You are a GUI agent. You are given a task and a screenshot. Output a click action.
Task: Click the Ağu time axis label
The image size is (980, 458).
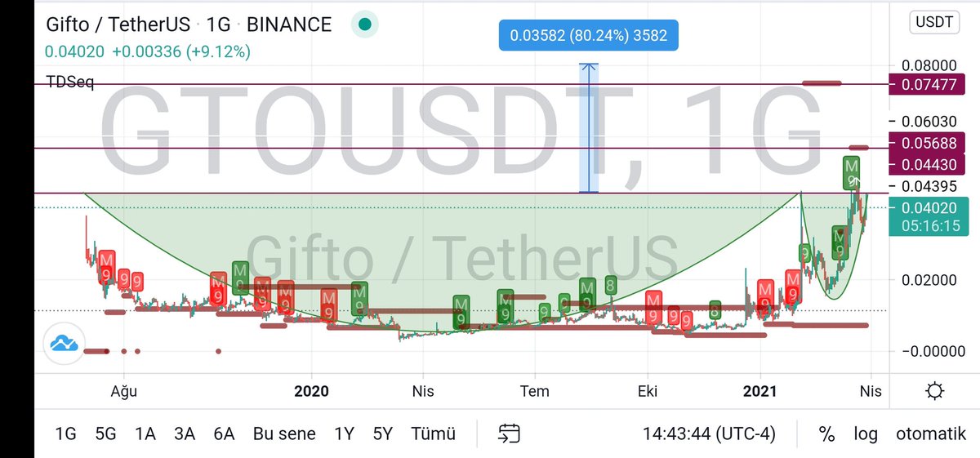tap(124, 391)
